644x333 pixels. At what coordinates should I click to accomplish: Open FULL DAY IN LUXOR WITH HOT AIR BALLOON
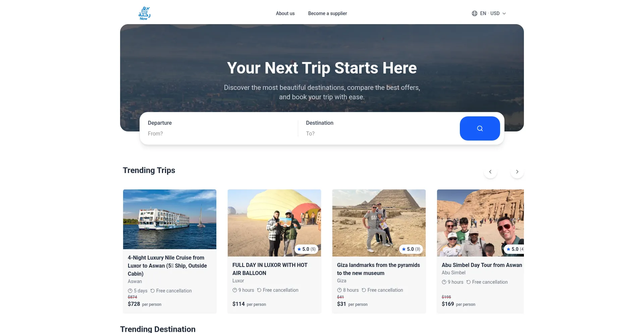(270, 269)
